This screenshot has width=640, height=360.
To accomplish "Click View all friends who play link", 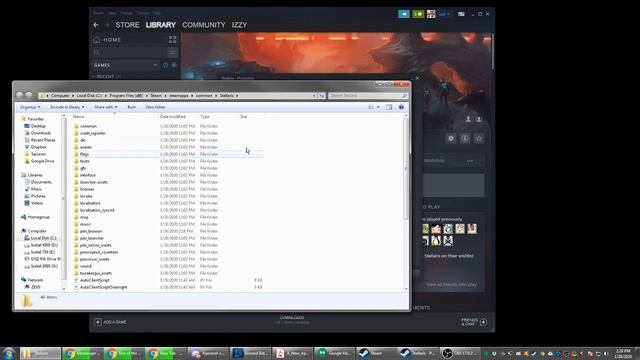I will [451, 284].
